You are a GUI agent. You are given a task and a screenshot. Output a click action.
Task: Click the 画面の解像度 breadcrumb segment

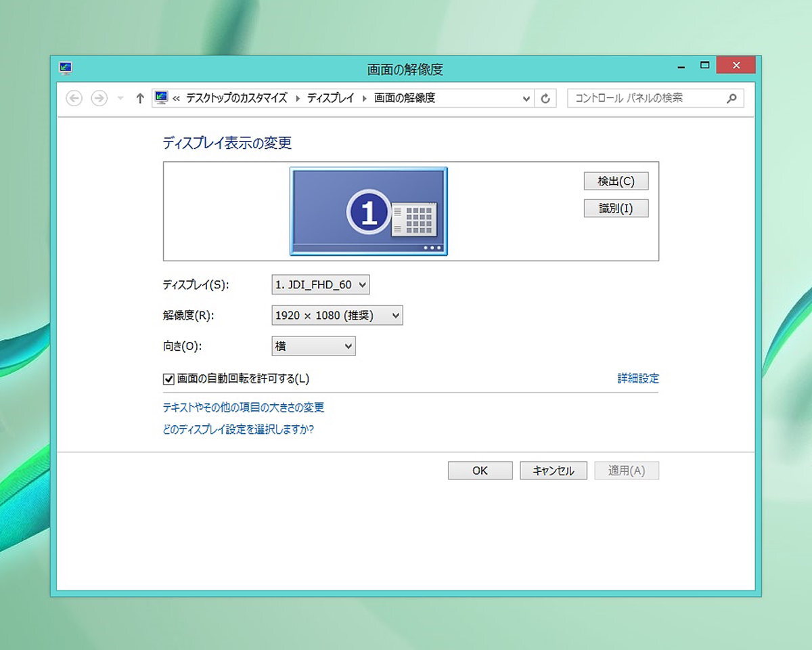(405, 98)
